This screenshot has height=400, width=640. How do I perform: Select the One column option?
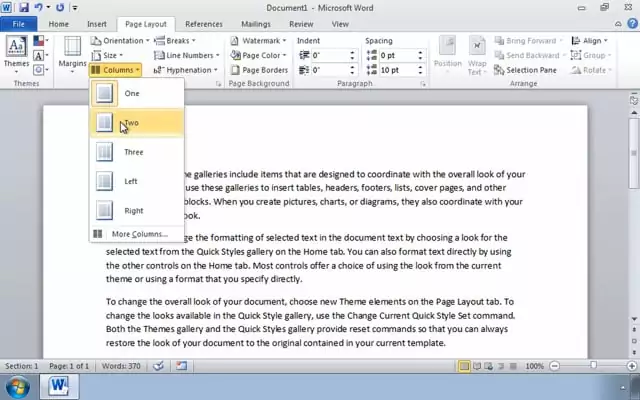tap(137, 93)
